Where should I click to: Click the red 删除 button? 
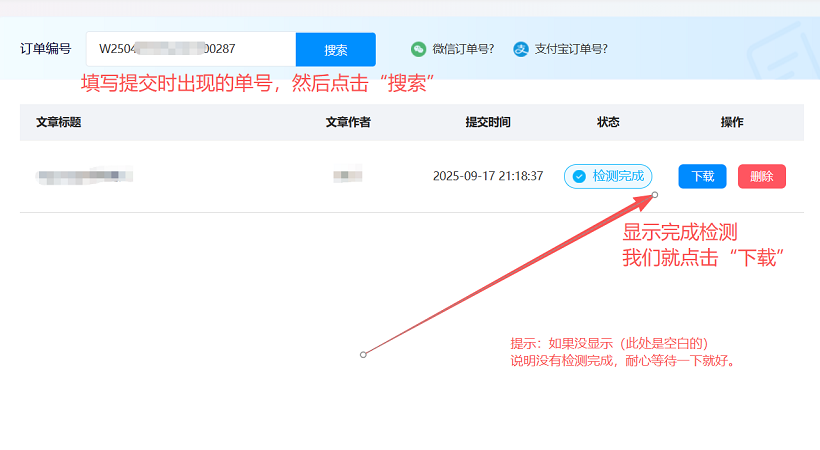(x=761, y=176)
